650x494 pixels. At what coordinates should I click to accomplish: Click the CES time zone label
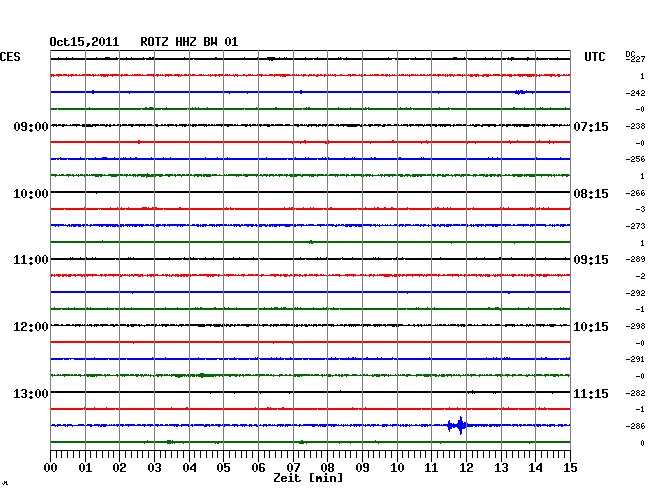10,57
